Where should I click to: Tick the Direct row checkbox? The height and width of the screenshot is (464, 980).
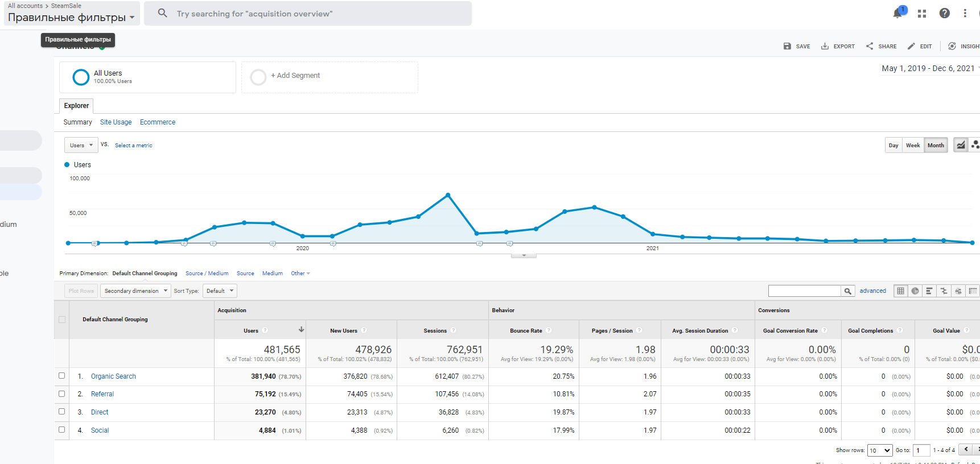[61, 412]
